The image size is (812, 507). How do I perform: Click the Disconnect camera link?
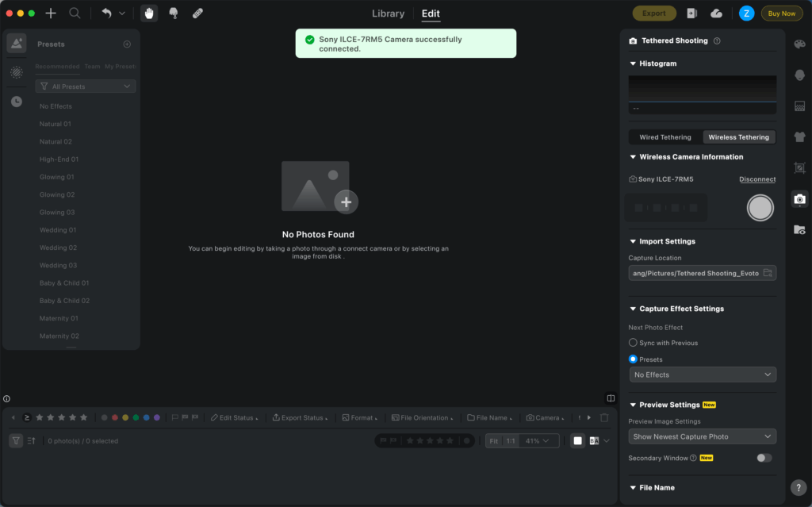[757, 179]
